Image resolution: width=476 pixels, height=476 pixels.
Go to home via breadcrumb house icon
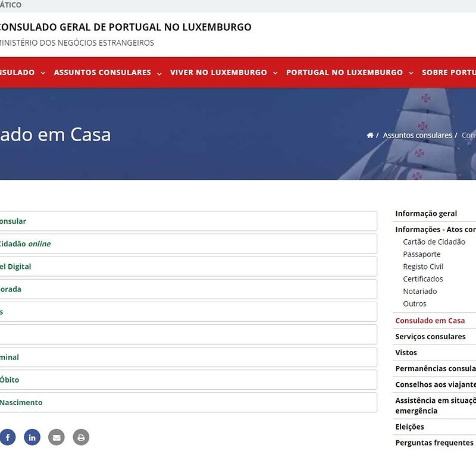(x=370, y=135)
